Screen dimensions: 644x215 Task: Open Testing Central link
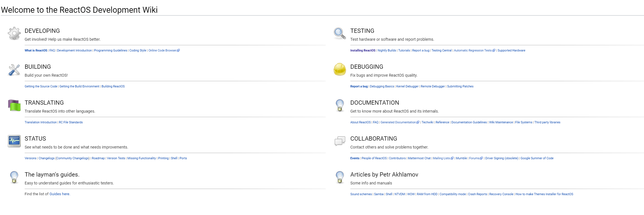click(442, 50)
